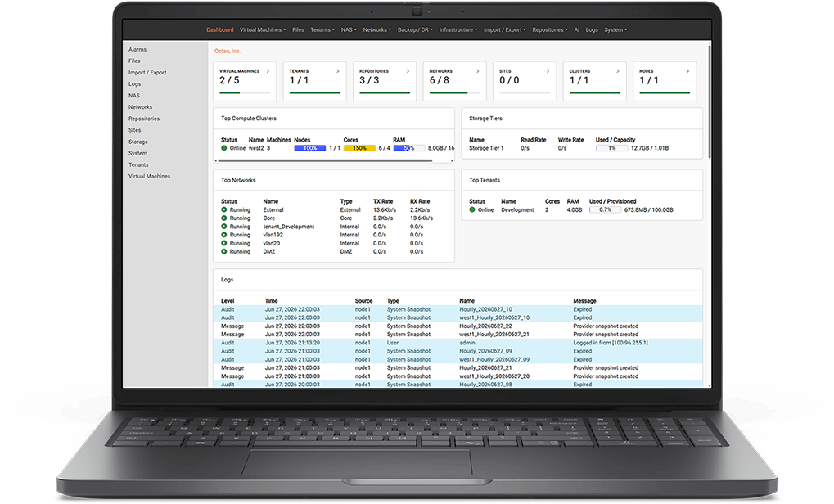Viewport: 834px width, 504px height.
Task: Select the tenant_Development network name
Action: [288, 227]
